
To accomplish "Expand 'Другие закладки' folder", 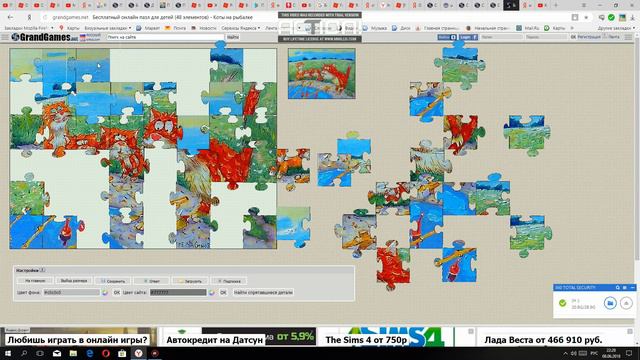I will (x=616, y=28).
